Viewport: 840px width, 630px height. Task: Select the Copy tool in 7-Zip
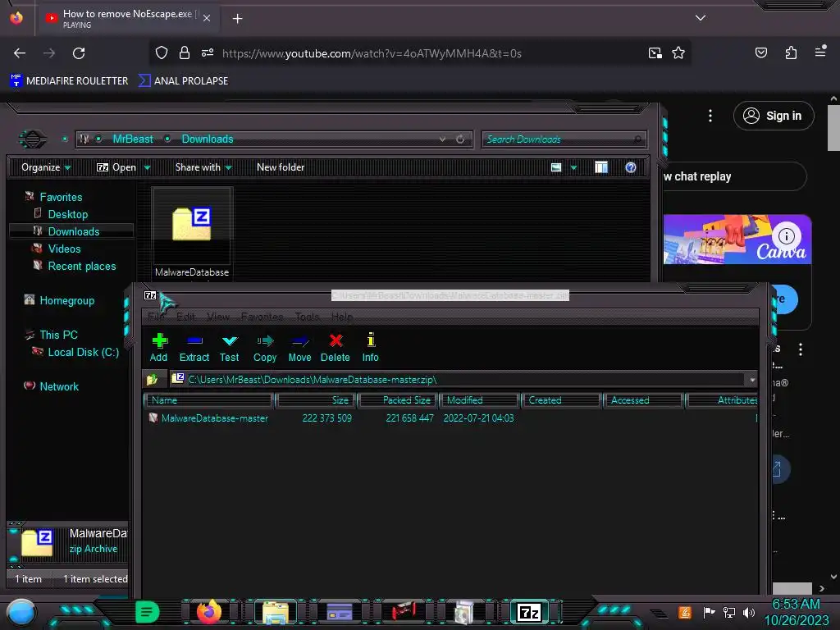[265, 347]
